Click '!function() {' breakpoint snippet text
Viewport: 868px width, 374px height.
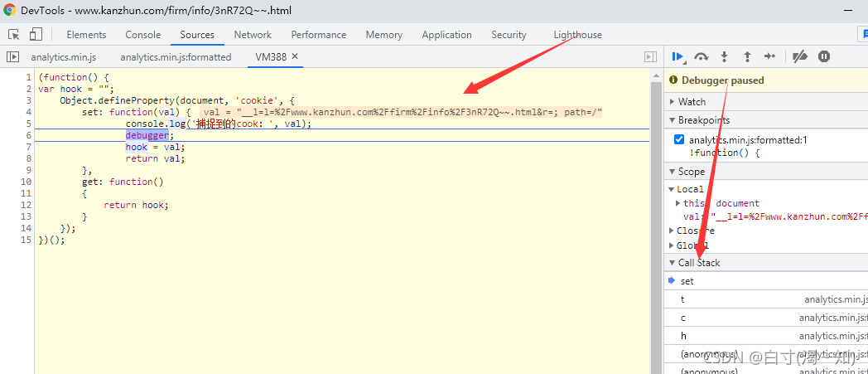click(724, 153)
